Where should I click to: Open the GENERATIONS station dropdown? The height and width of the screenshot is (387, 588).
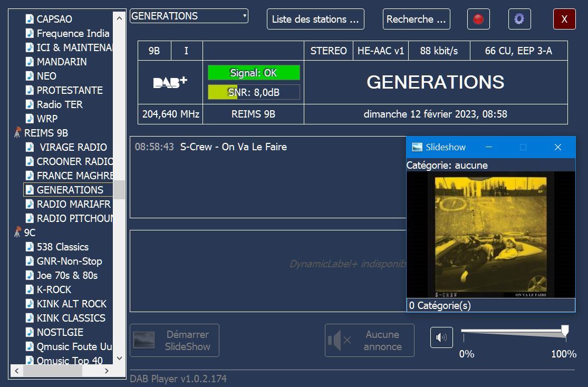pos(189,16)
